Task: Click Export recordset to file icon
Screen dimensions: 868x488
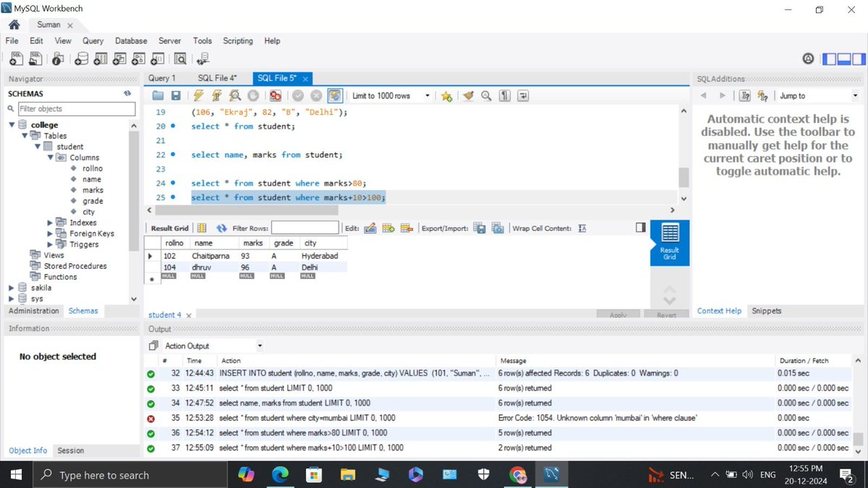Action: coord(479,228)
